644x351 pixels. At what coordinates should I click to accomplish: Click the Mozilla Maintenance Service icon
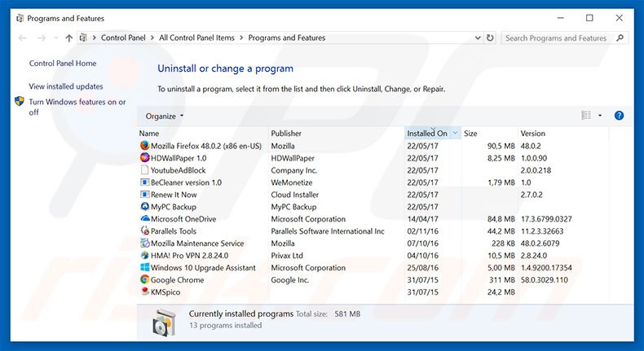point(144,243)
